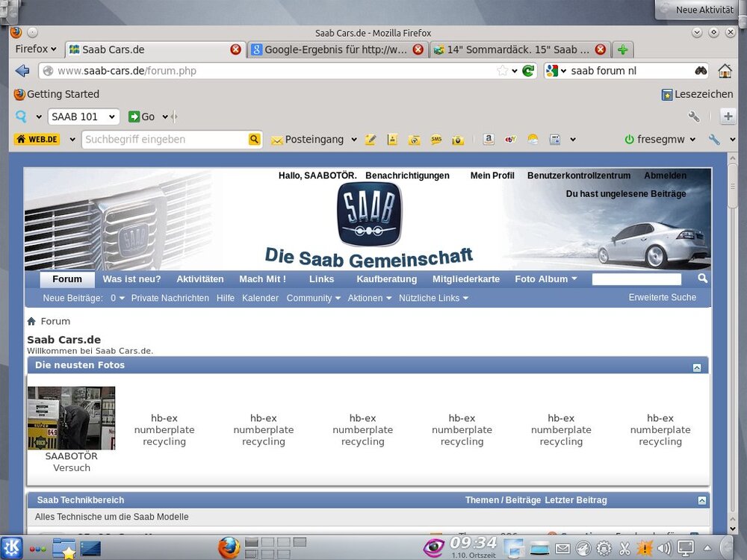Click the gray wrench on search toolbar
This screenshot has height=560, width=747.
[694, 116]
